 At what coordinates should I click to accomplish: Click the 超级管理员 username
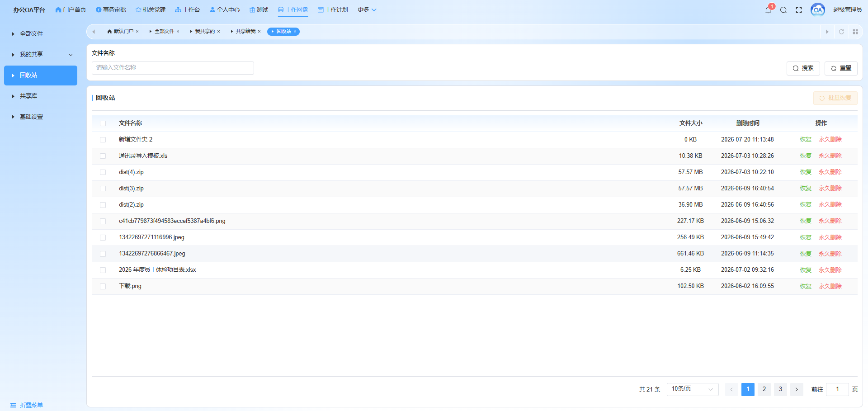[848, 9]
